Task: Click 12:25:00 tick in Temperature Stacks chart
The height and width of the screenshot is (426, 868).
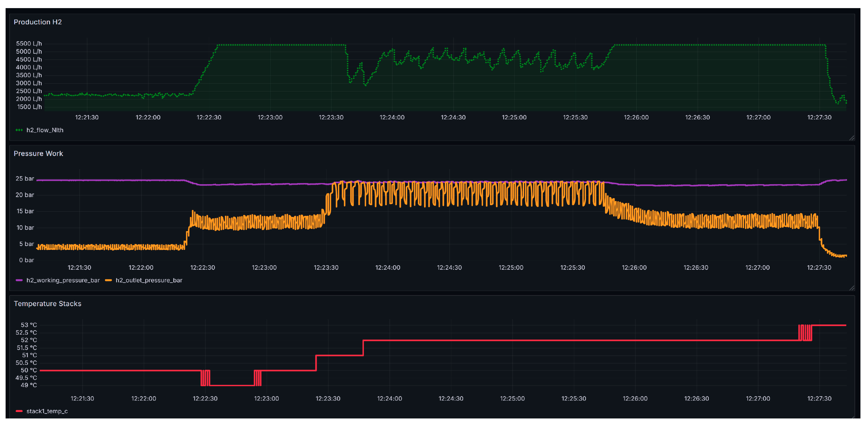Action: (512, 398)
